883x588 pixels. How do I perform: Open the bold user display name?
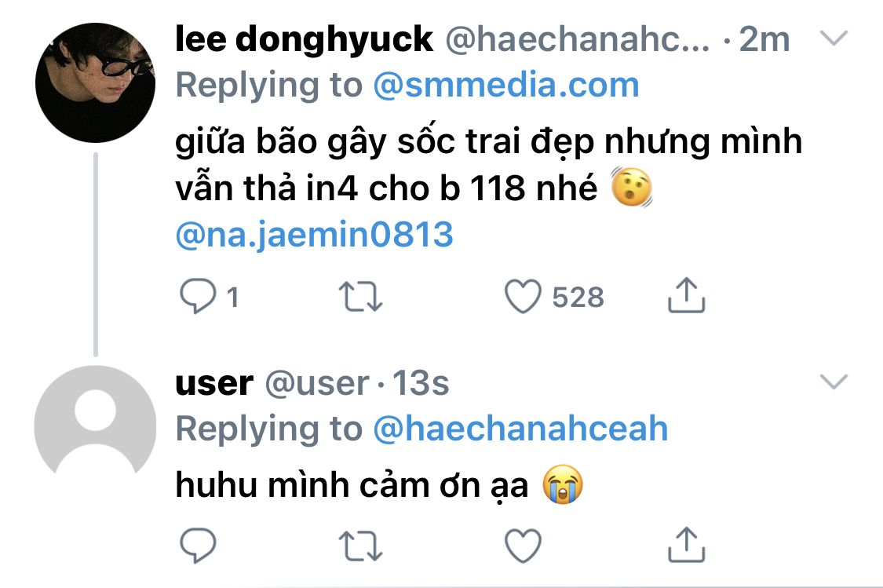[214, 384]
